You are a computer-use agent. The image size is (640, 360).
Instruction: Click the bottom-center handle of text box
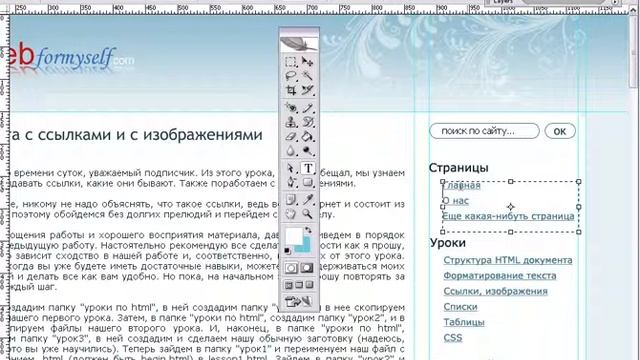tap(511, 232)
